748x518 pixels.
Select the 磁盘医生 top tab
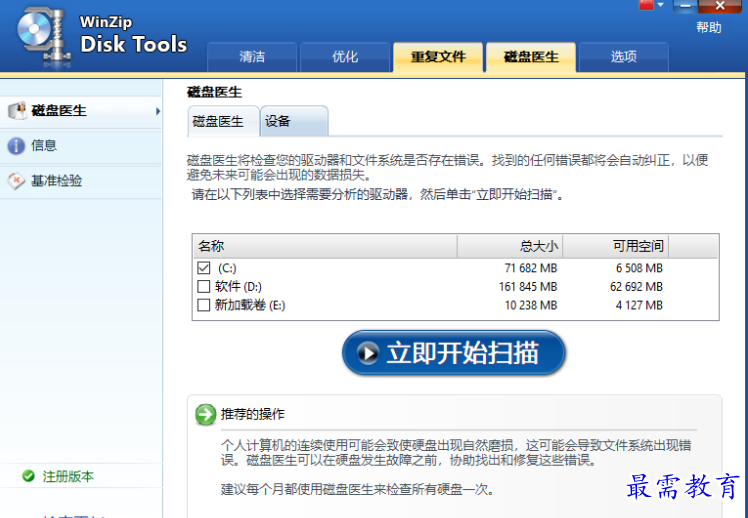tap(531, 57)
